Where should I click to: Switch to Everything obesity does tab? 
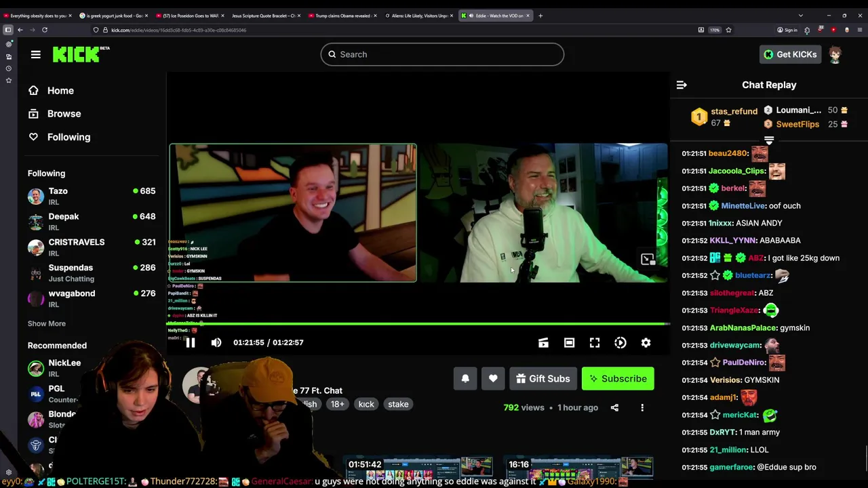(x=37, y=16)
